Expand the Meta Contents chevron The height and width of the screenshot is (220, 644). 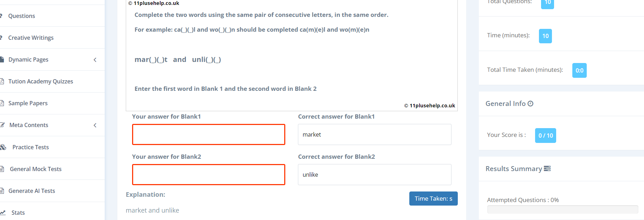(x=95, y=125)
